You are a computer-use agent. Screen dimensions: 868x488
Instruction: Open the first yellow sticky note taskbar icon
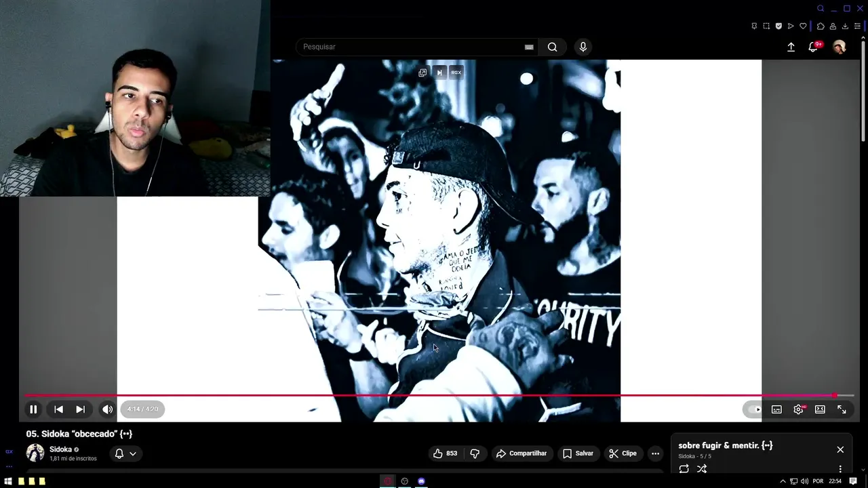(x=21, y=481)
